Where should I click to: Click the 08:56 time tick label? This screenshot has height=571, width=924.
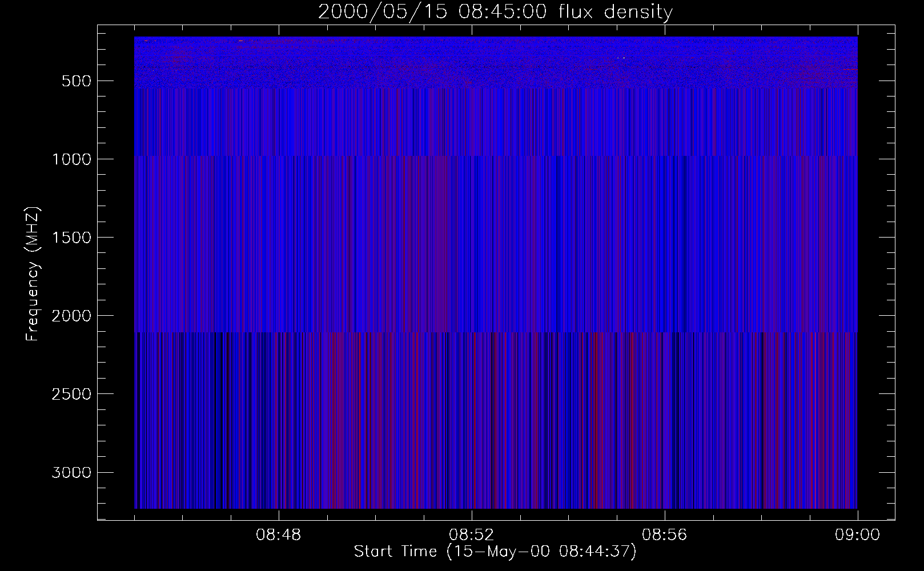(665, 536)
